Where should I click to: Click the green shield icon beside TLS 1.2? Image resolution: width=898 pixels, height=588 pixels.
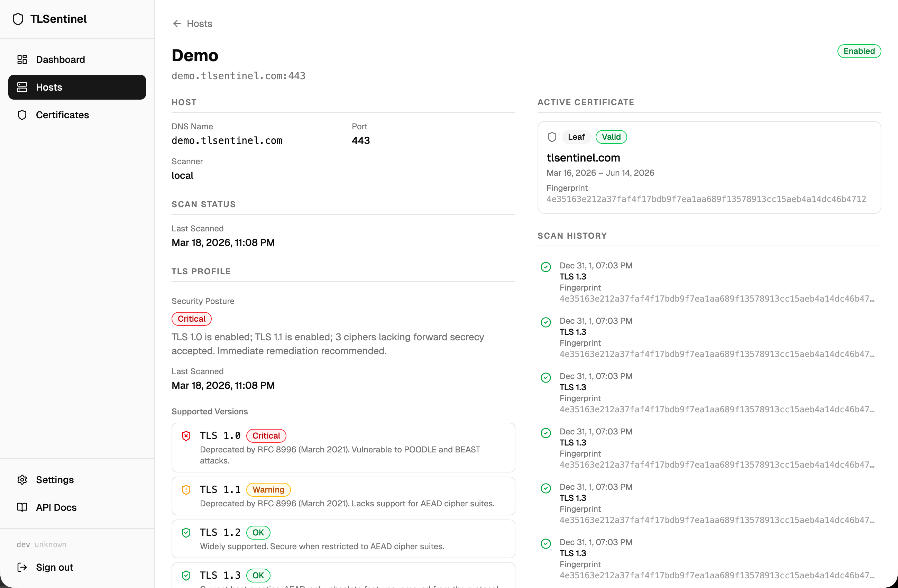pos(186,533)
